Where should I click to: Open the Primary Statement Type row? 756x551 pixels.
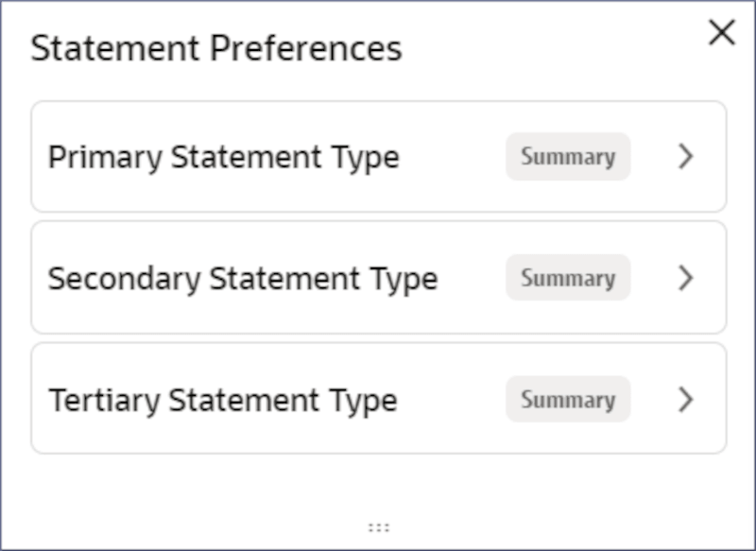pyautogui.click(x=378, y=157)
